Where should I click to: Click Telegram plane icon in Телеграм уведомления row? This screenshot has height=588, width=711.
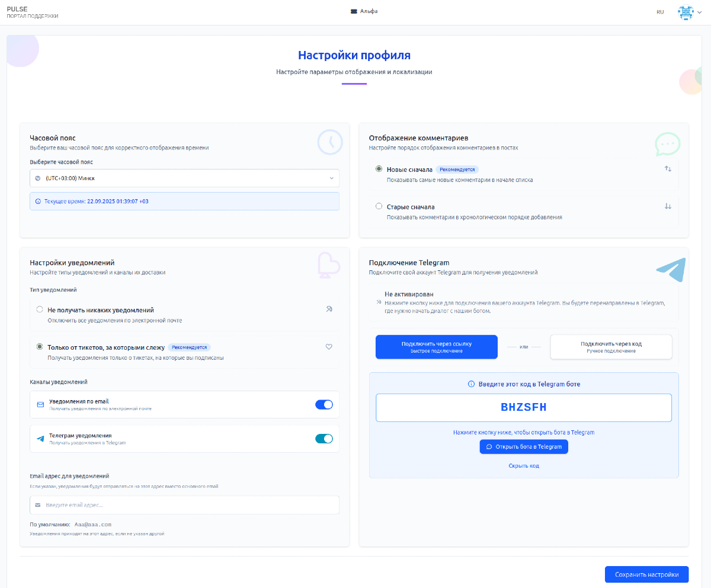tap(40, 439)
